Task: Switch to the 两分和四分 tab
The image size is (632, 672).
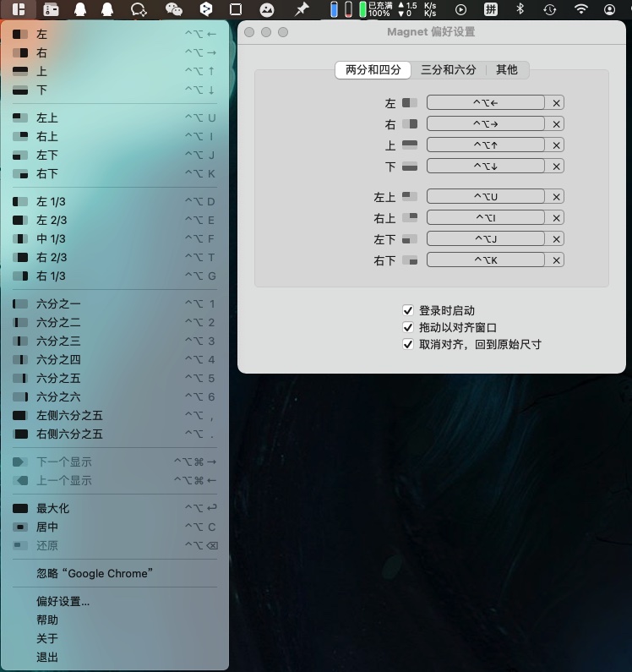Action: [x=373, y=70]
